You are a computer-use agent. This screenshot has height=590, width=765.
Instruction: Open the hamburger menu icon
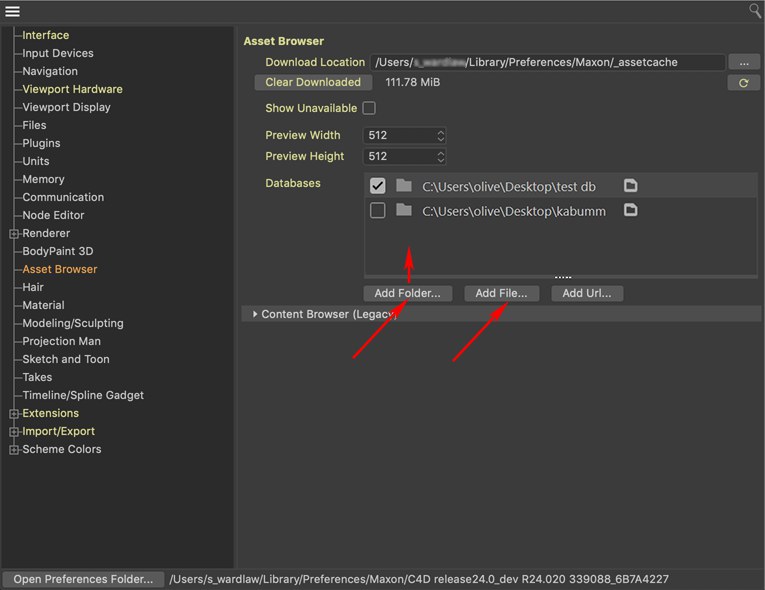[13, 11]
